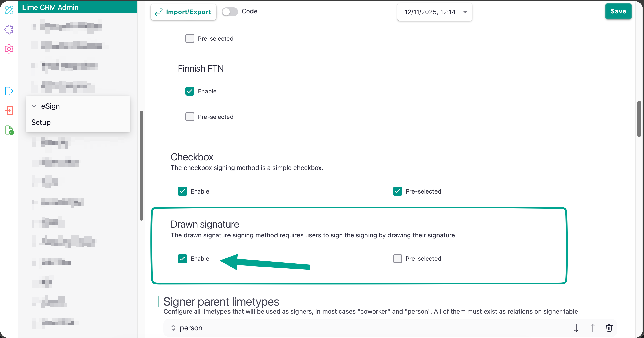This screenshot has height=338, width=644.
Task: Click the red import arrow icon
Action: click(9, 110)
